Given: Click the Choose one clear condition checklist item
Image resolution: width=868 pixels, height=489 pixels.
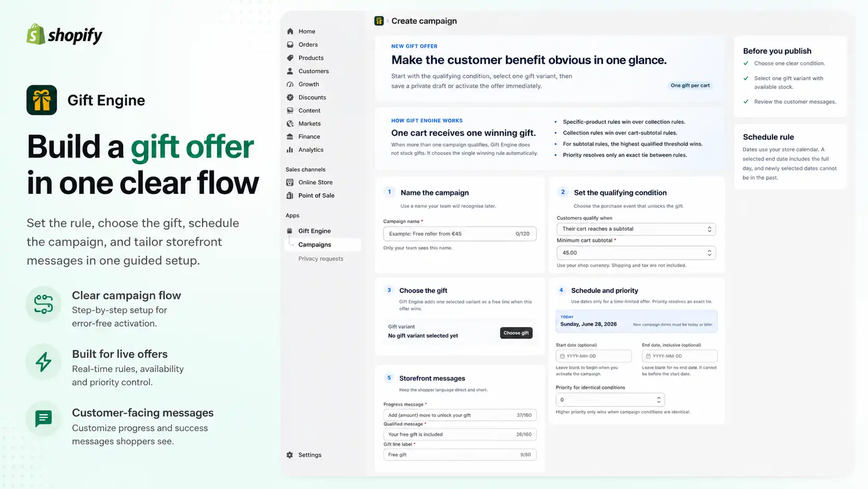Looking at the screenshot, I should click(789, 63).
